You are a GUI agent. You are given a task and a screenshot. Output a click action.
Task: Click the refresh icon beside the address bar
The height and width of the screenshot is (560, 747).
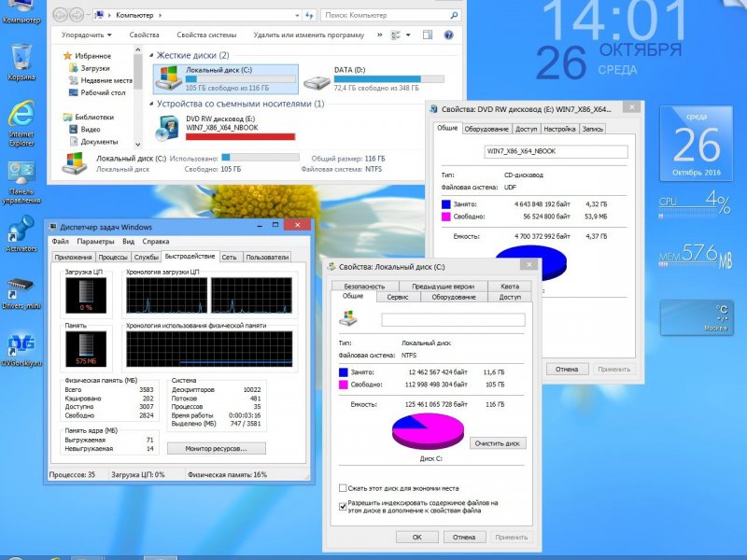click(310, 15)
